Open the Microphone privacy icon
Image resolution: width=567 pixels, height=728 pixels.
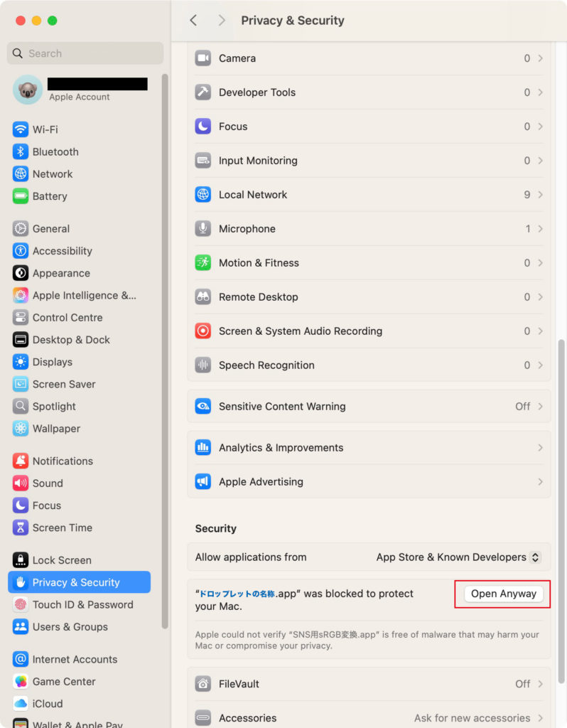[x=202, y=228]
